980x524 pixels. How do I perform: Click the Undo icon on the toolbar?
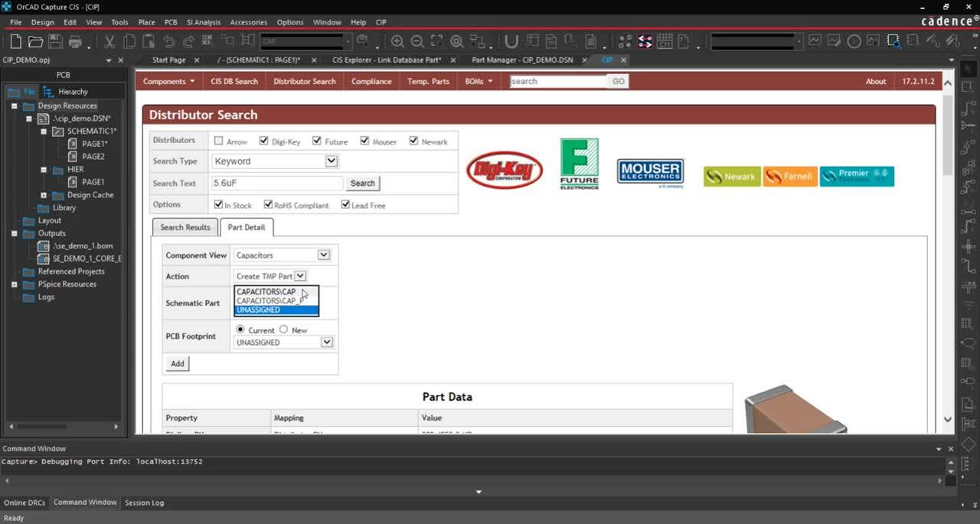coord(169,41)
